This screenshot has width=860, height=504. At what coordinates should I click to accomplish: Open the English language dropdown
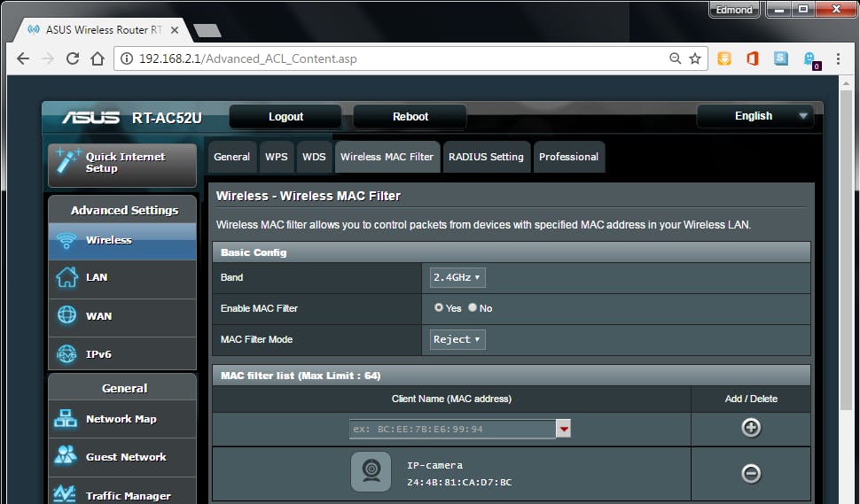click(754, 116)
